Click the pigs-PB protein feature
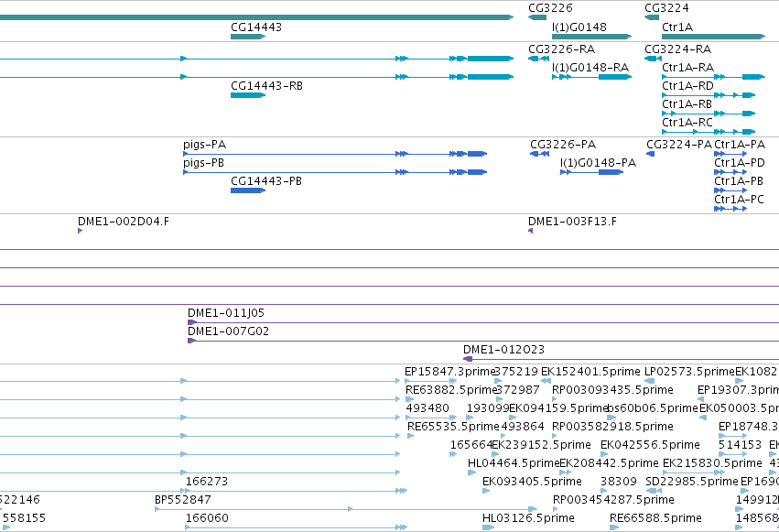Viewport: 779px width, 532px height. pos(335,172)
